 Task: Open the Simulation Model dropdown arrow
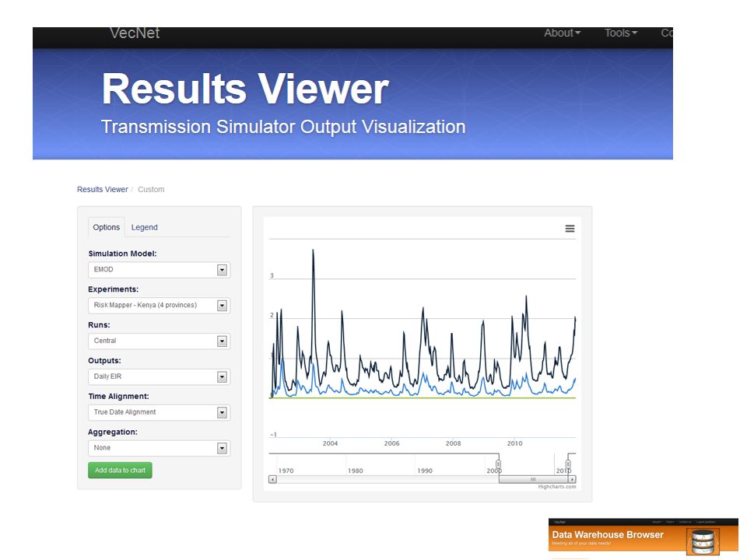[x=222, y=270]
